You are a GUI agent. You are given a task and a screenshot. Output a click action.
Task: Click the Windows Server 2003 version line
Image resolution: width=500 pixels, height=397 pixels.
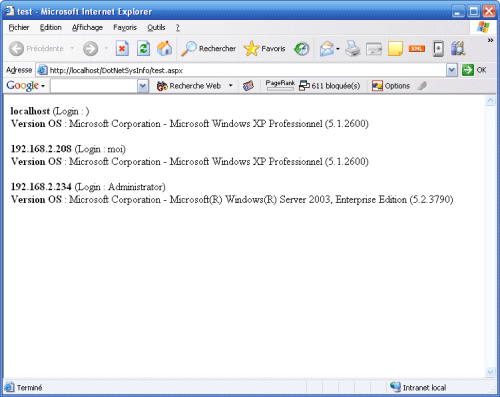pos(232,199)
